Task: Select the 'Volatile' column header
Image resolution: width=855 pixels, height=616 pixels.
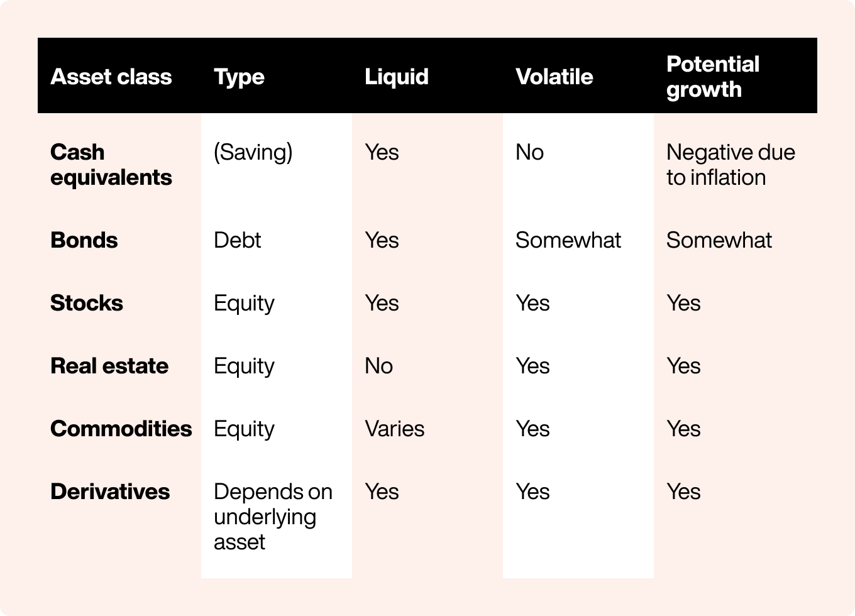Action: click(x=554, y=77)
